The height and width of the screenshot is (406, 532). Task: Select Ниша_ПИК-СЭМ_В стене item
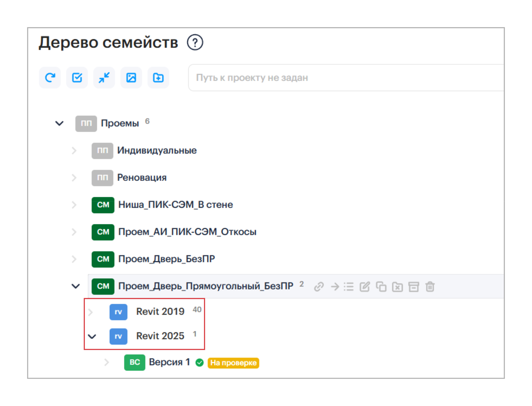[x=176, y=205]
